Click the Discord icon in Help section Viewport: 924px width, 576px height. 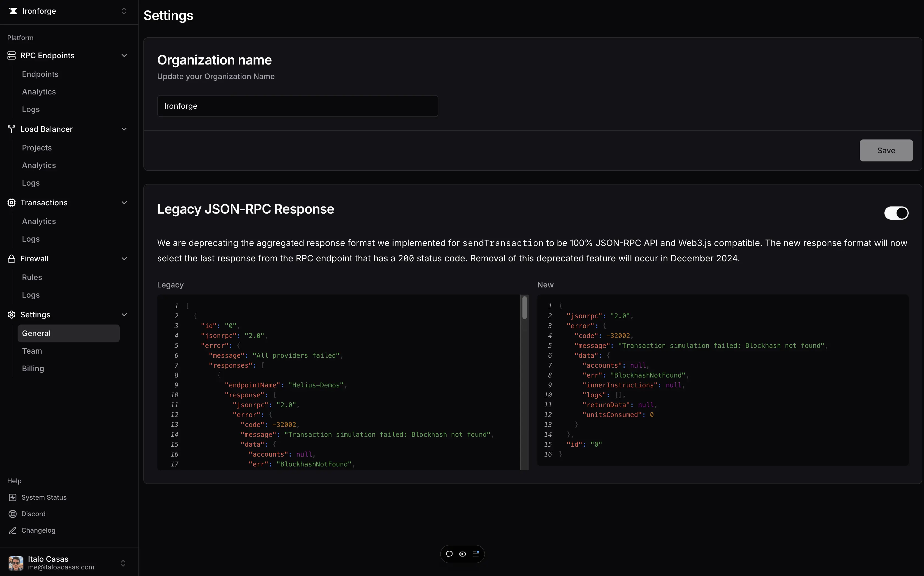pyautogui.click(x=12, y=514)
